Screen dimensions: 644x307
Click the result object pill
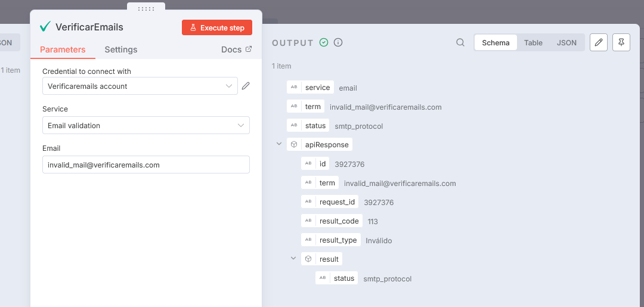[x=321, y=259]
